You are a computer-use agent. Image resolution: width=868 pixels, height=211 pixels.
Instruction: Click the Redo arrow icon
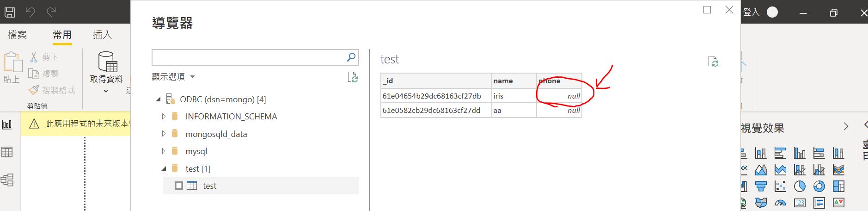click(x=51, y=12)
